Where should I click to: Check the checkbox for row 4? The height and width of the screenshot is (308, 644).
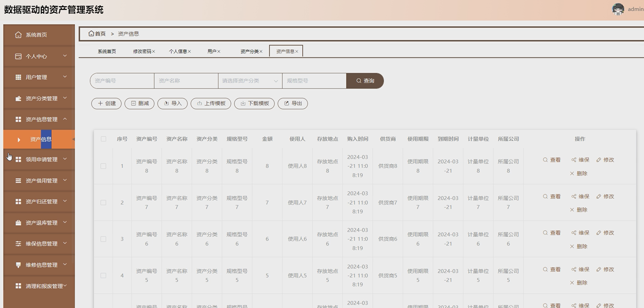103,276
